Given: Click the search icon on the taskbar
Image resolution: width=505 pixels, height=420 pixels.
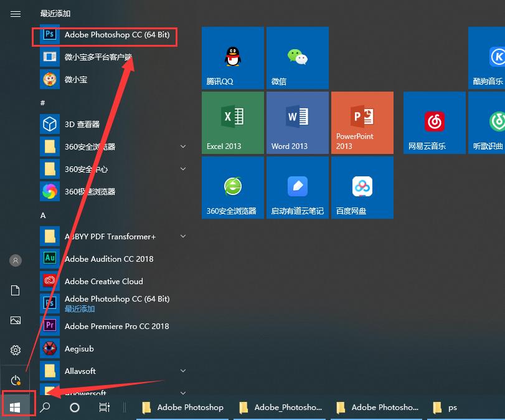Looking at the screenshot, I should [x=45, y=407].
